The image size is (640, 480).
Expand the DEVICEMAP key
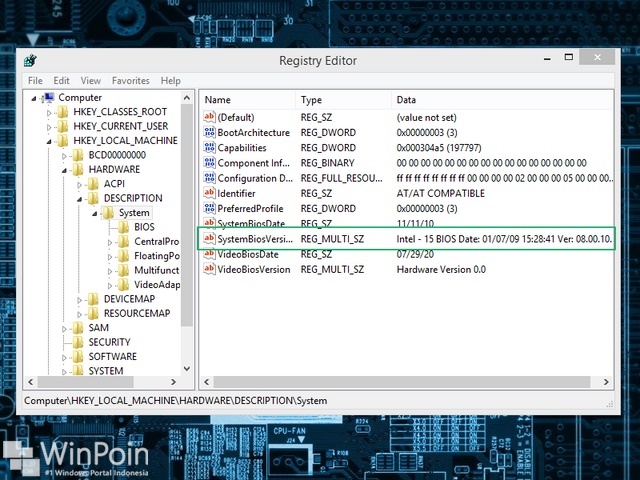[x=79, y=300]
